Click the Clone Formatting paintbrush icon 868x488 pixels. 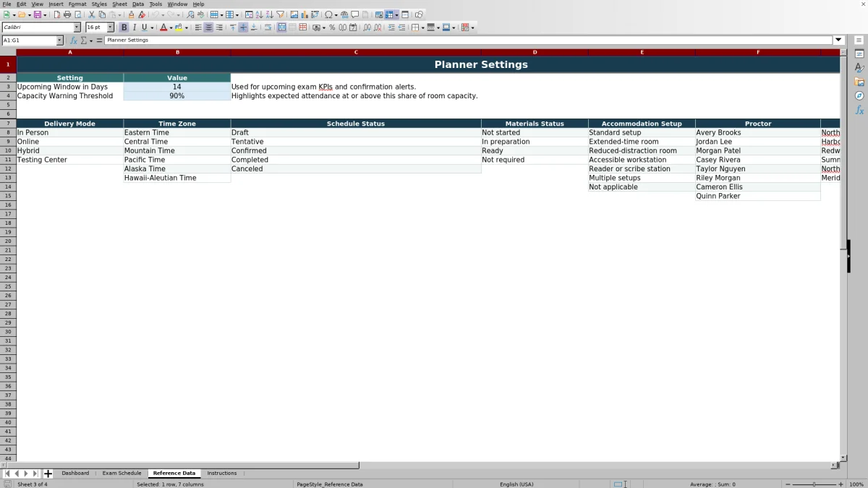pos(131,14)
